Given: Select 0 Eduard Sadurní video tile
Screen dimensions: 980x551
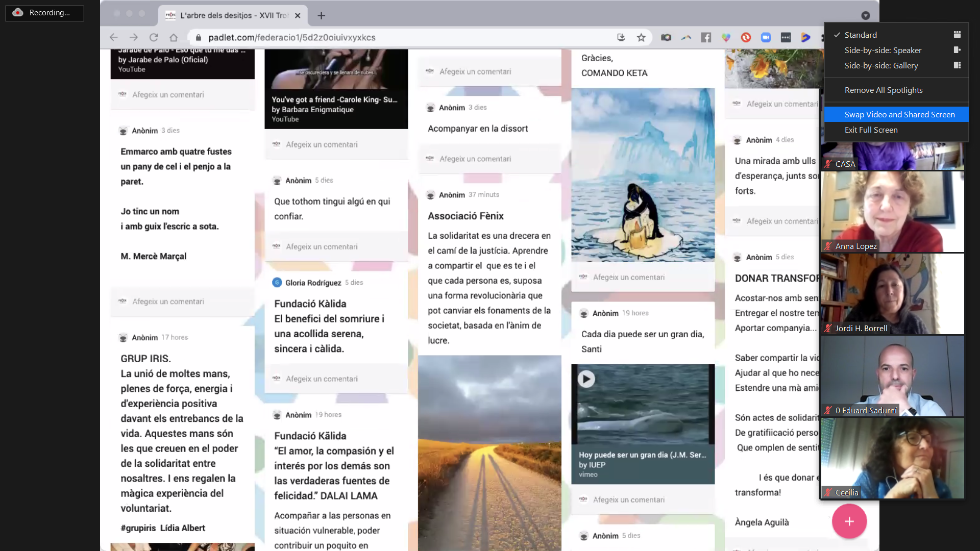Looking at the screenshot, I should 893,376.
